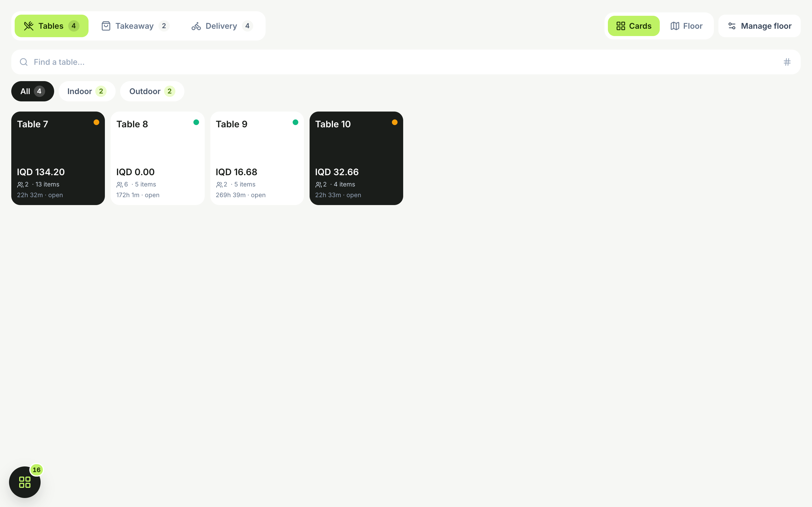Open Table 10 order card
This screenshot has height=507, width=812.
356,158
